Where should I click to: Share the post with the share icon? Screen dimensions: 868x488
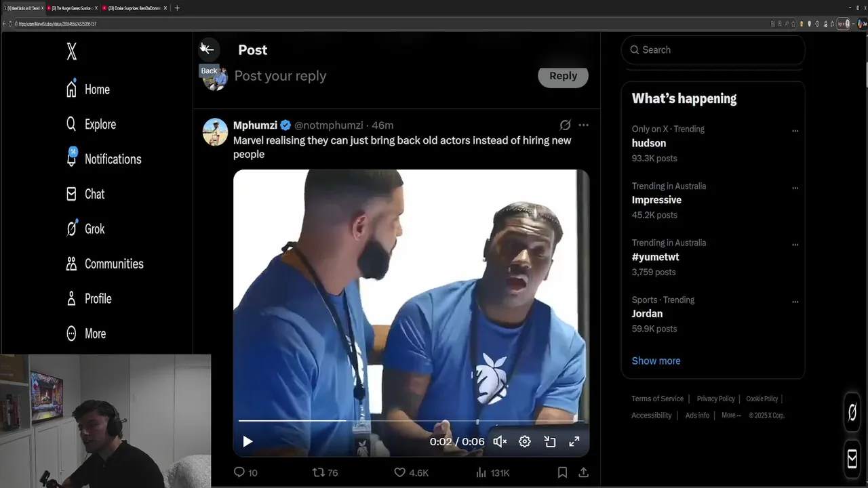(583, 472)
